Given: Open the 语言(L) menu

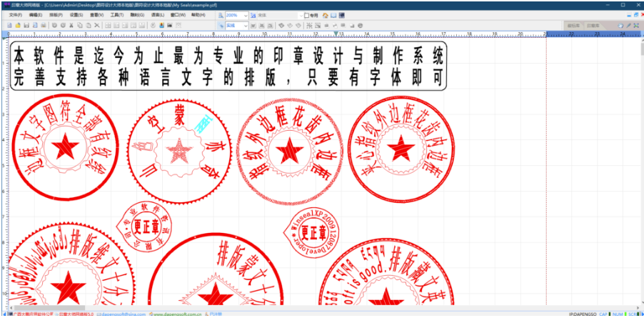Looking at the screenshot, I should coord(158,15).
